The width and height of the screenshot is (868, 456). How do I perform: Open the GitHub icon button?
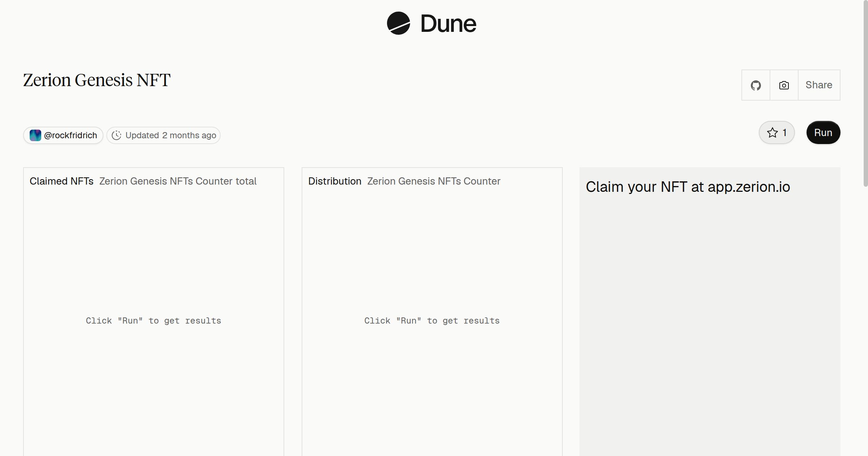pos(756,85)
